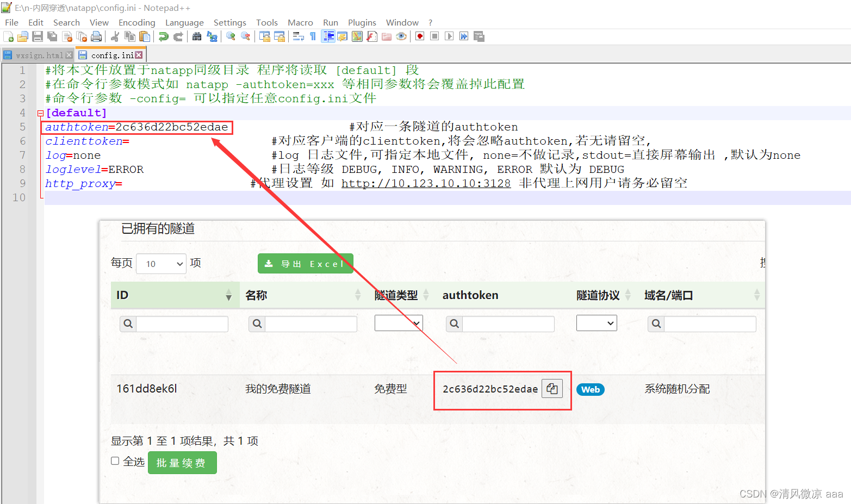
Task: Cut selection with the scissors icon
Action: pyautogui.click(x=115, y=36)
